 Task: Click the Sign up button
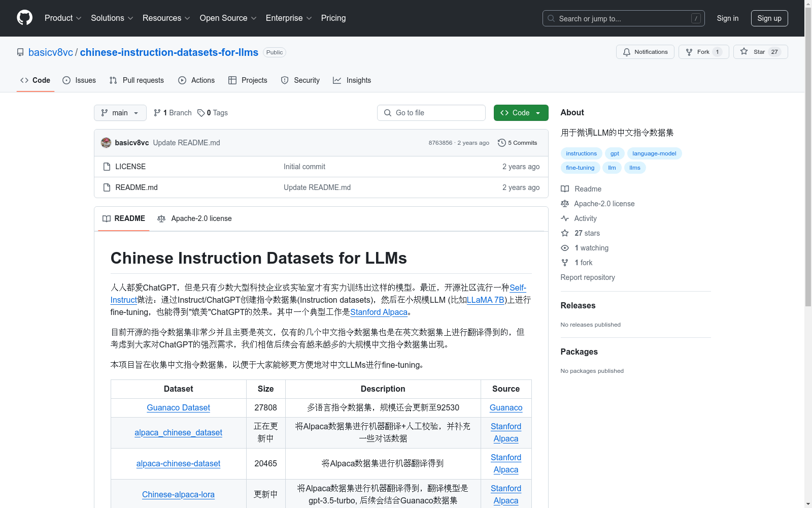pyautogui.click(x=769, y=18)
